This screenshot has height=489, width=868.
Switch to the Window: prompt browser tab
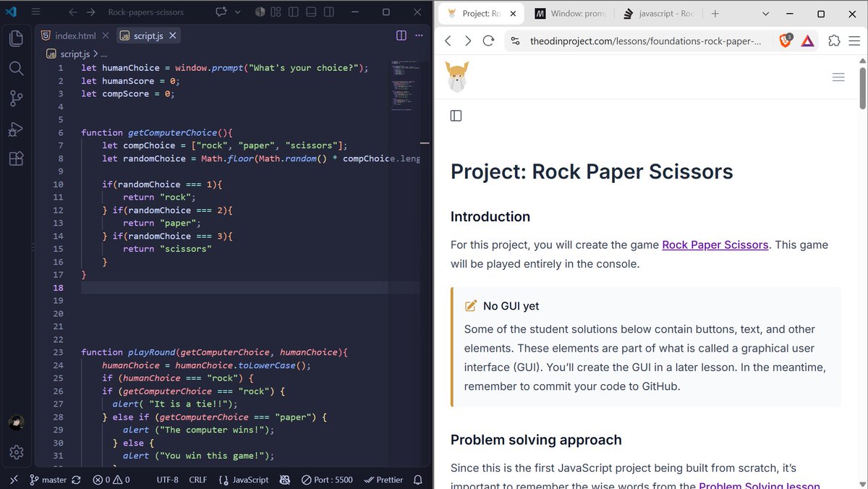click(571, 14)
